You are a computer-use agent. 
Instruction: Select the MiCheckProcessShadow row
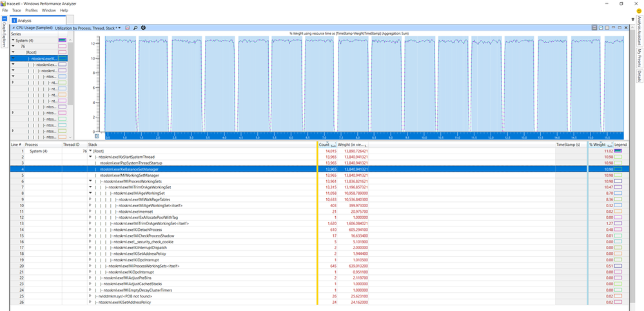click(x=318, y=236)
